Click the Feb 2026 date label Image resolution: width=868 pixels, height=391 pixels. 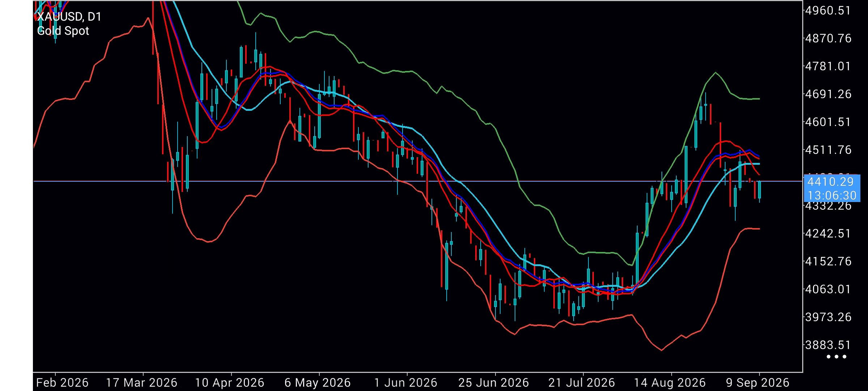[62, 383]
